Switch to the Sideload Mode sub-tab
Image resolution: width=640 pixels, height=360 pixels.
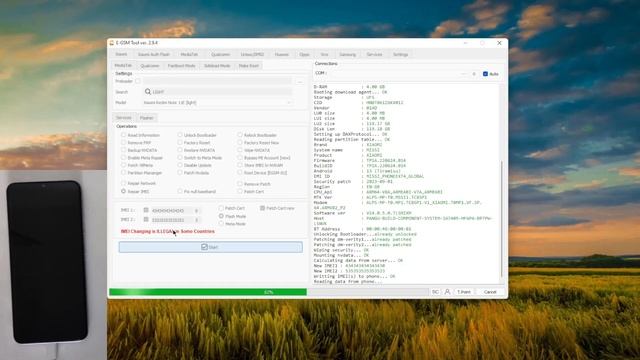click(x=217, y=66)
